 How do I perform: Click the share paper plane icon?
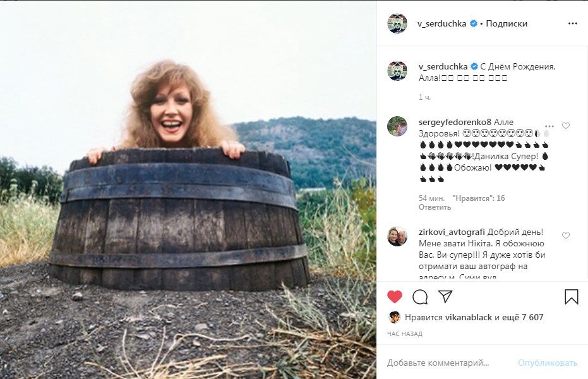445,297
